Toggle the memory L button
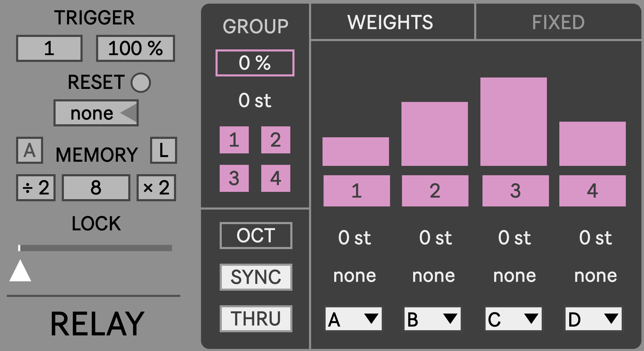The height and width of the screenshot is (351, 644). coord(164,150)
